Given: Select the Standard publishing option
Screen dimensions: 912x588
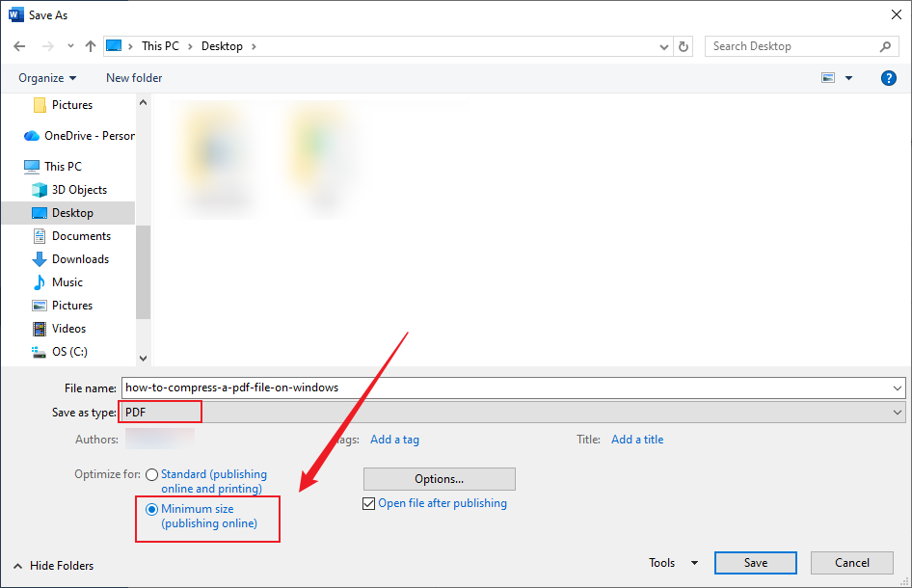Looking at the screenshot, I should (151, 473).
